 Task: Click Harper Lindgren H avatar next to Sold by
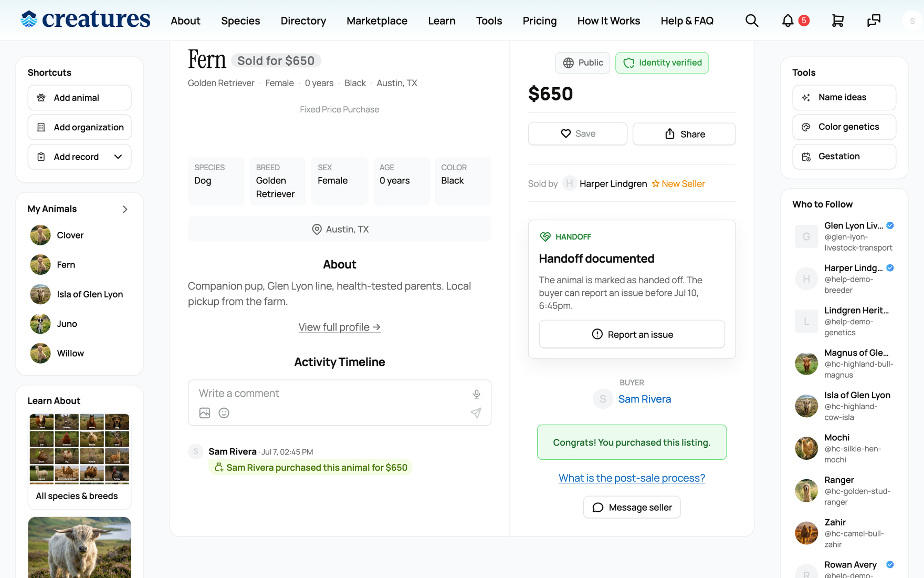pyautogui.click(x=570, y=183)
